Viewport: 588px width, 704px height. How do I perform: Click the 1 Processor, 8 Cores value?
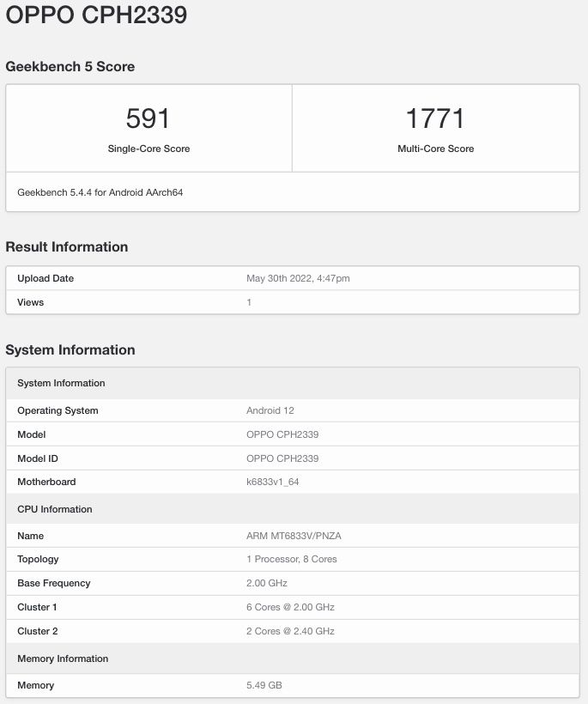[x=291, y=560]
